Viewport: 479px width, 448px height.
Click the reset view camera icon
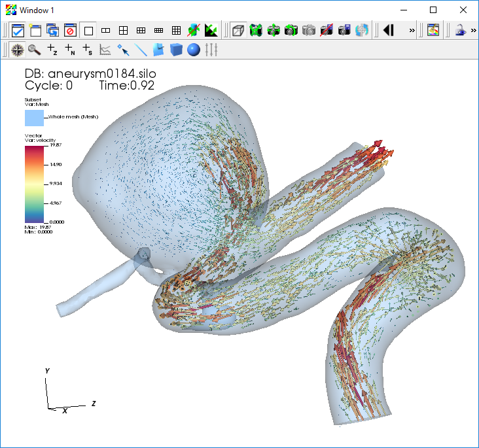tap(256, 30)
